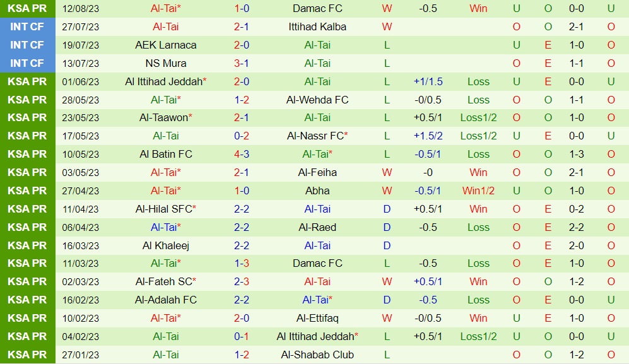Screen dimensions: 629x364
Task: Click the Ittihad Kalba team name
Action: click(x=317, y=27)
